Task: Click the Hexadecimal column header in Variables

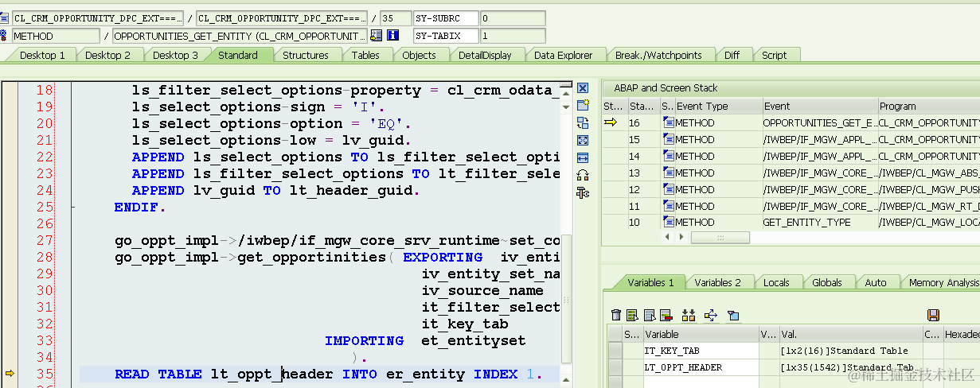Action: point(962,334)
